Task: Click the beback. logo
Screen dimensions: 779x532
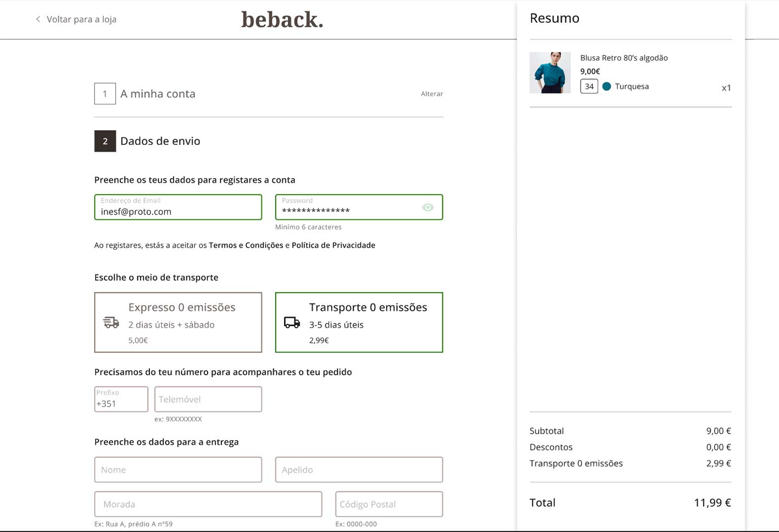Action: [x=282, y=20]
